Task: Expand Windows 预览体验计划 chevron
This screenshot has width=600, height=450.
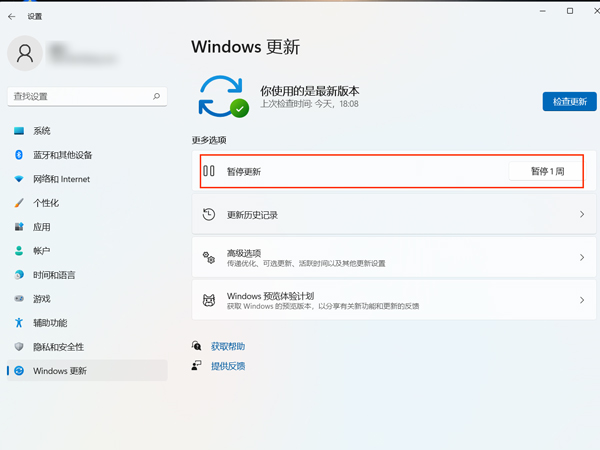Action: (x=582, y=300)
